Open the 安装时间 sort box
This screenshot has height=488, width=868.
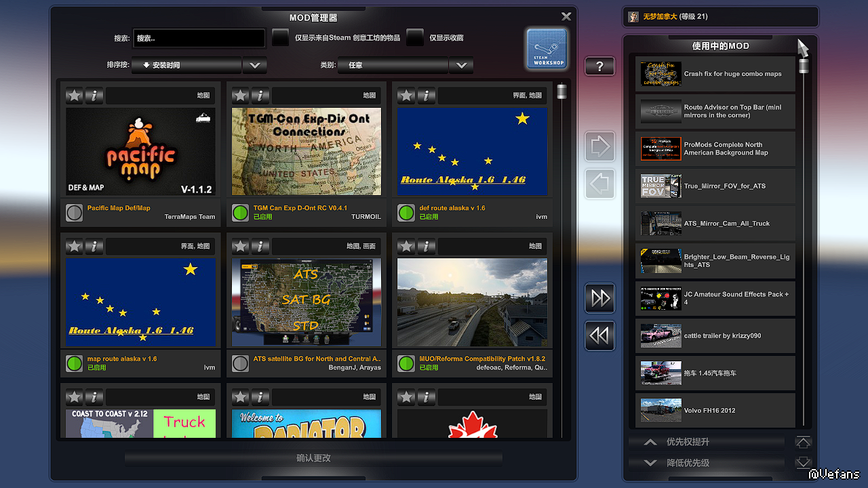click(186, 65)
